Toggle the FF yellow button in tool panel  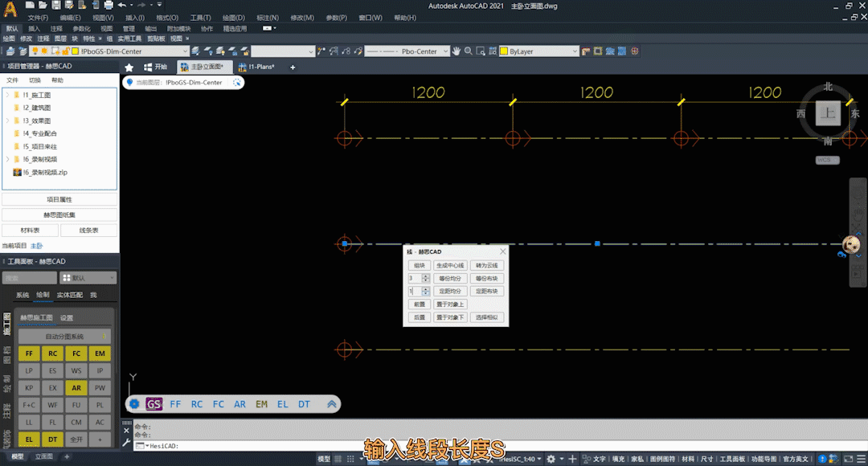pos(29,354)
